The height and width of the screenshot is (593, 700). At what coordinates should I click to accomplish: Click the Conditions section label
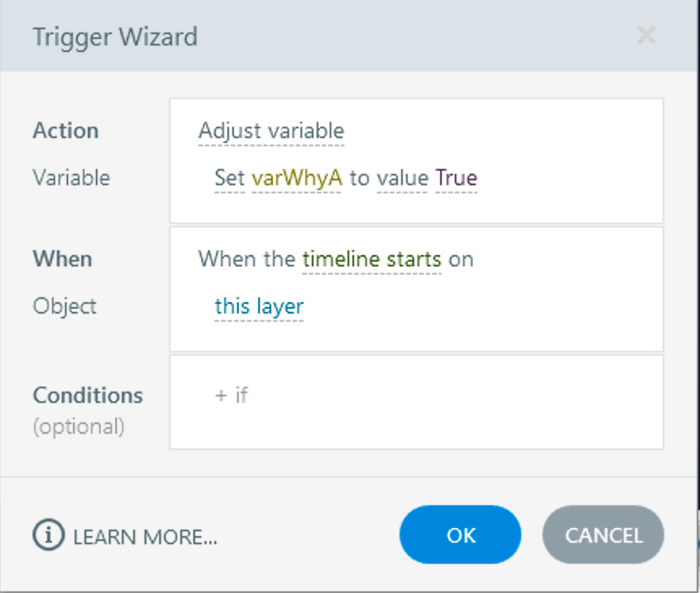point(88,396)
